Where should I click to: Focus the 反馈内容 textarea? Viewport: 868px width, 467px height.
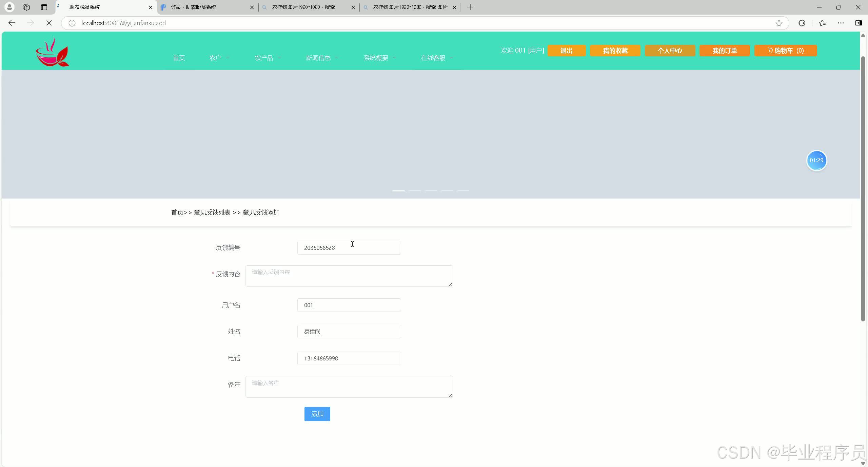[349, 276]
